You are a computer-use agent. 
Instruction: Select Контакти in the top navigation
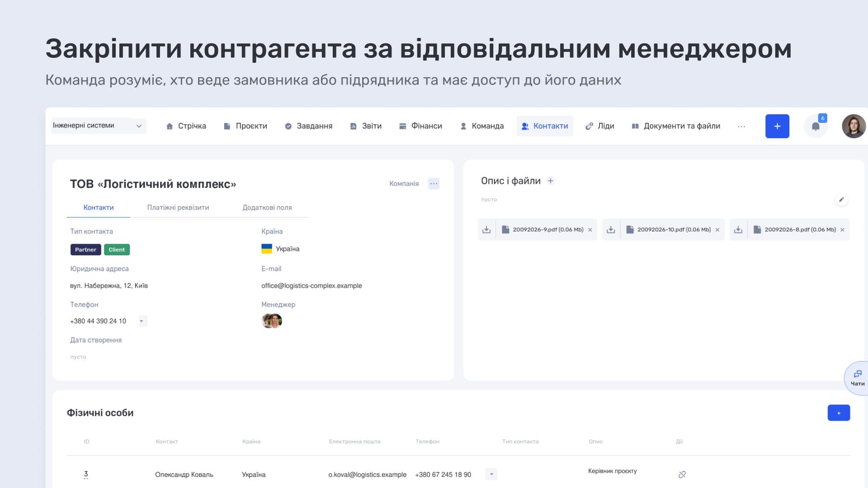545,126
